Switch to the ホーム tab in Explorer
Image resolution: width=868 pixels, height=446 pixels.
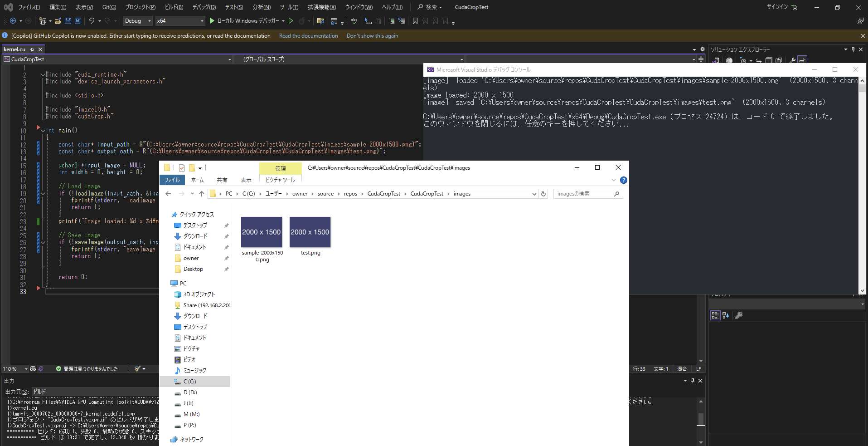point(198,180)
